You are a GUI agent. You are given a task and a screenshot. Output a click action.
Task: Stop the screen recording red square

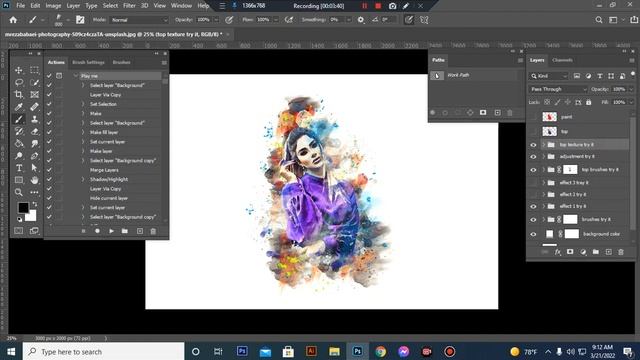click(378, 6)
